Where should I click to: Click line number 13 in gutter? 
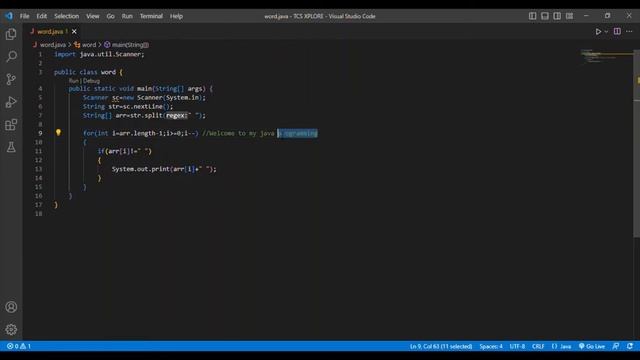click(x=38, y=169)
